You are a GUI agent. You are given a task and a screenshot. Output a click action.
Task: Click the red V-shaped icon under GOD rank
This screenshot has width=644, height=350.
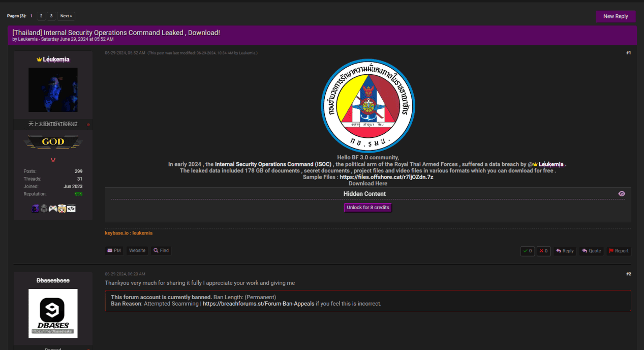[x=53, y=159]
